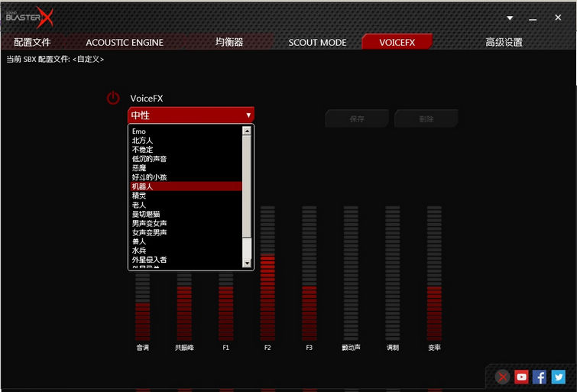The image size is (577, 392).
Task: Pick the 兽人 voice preset
Action: pos(186,241)
